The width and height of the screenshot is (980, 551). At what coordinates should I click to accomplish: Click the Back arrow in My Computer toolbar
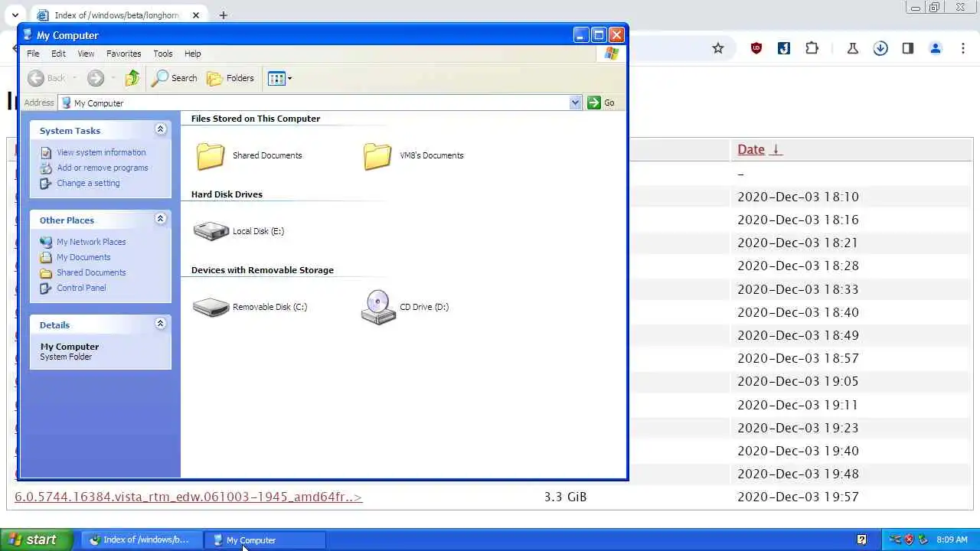[x=36, y=78]
